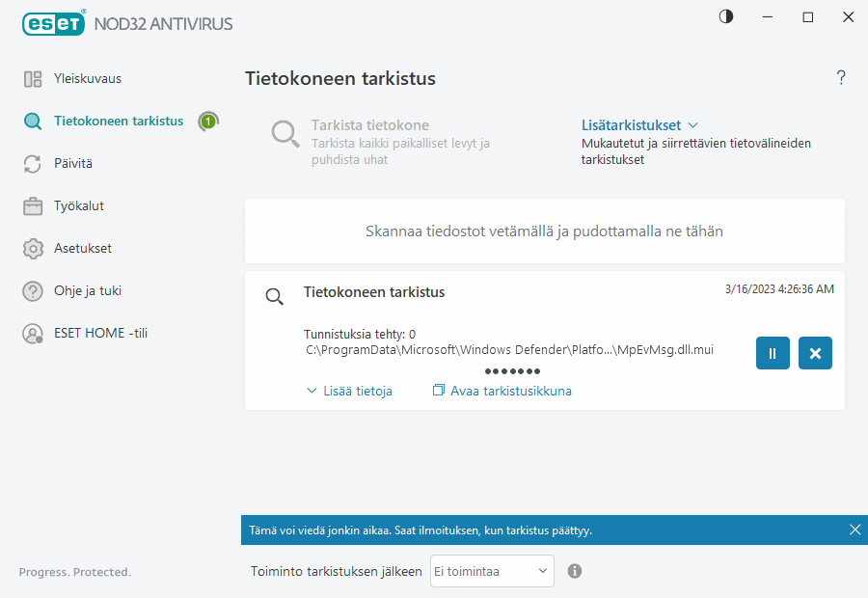Viewport: 868px width, 598px height.
Task: Click Avaa tarkistusikkuna link
Action: (x=502, y=391)
